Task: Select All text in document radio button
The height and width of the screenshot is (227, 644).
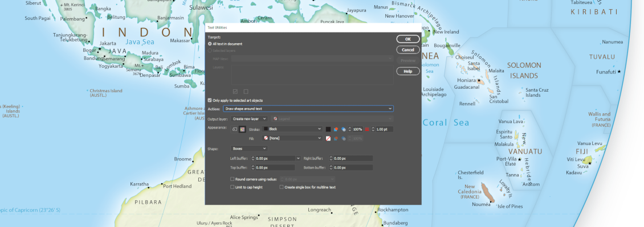Action: click(x=210, y=44)
